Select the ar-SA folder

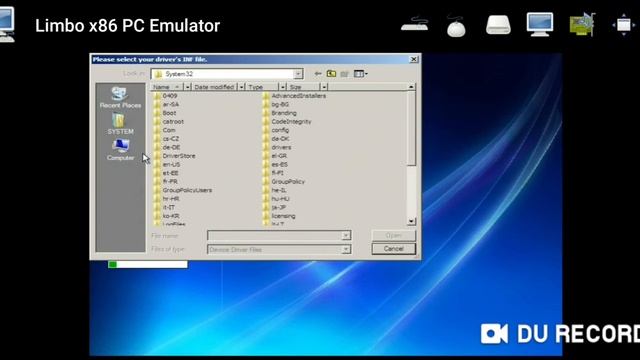(167, 104)
